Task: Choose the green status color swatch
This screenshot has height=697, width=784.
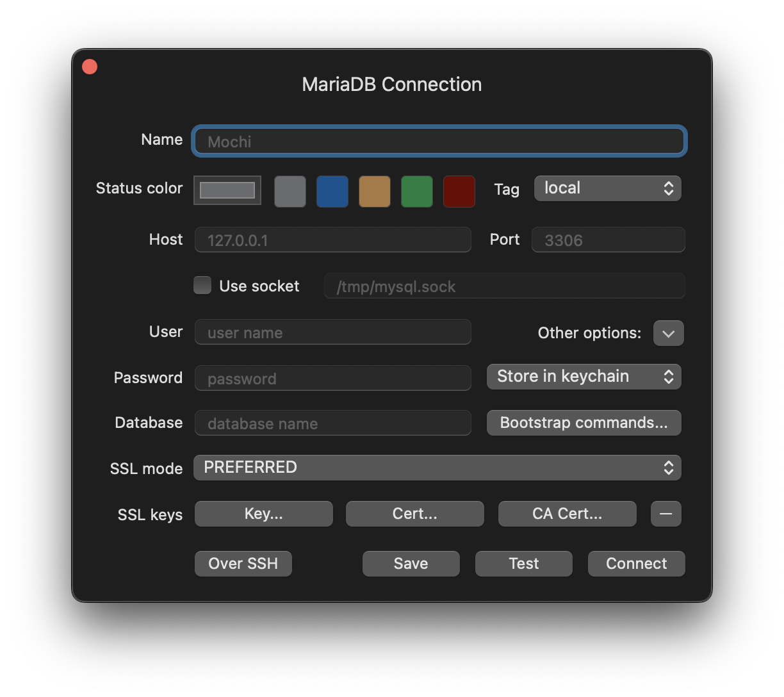Action: 417,192
